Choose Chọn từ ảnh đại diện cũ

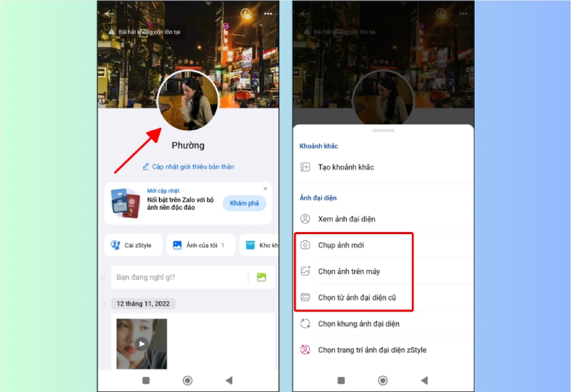[357, 297]
